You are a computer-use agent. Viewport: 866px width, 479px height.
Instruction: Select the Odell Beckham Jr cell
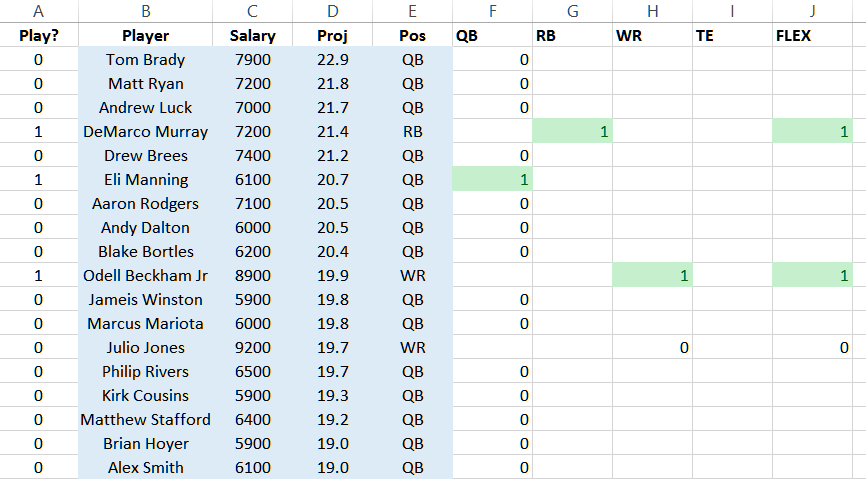tap(145, 276)
